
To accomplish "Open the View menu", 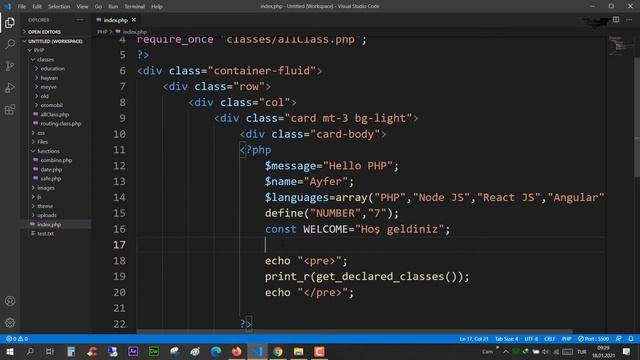I will point(82,7).
